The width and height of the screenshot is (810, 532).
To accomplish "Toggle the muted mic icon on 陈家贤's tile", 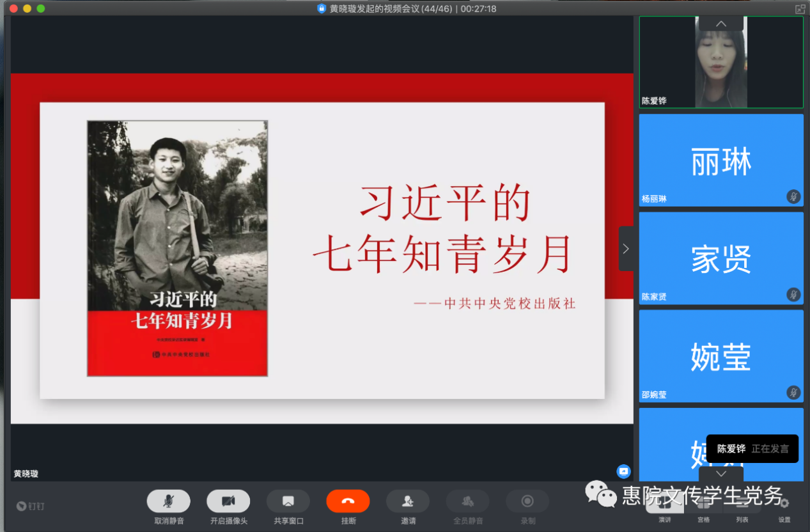I will point(793,295).
